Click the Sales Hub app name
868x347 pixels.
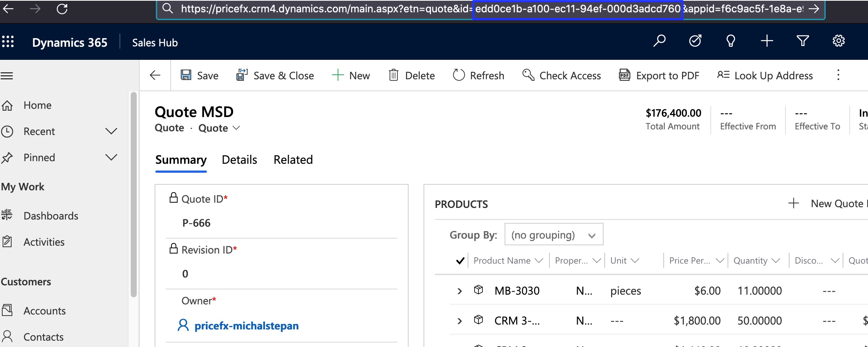click(x=155, y=43)
